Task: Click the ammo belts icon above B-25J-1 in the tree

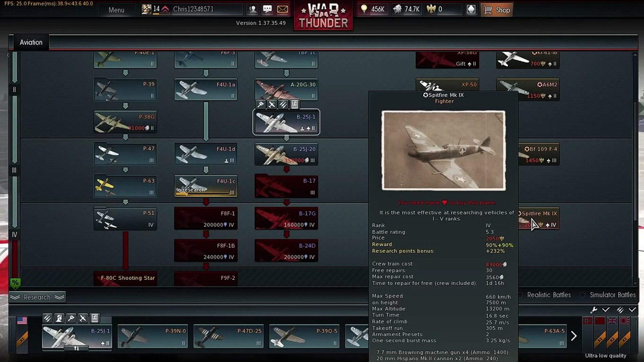Action: coord(283,105)
